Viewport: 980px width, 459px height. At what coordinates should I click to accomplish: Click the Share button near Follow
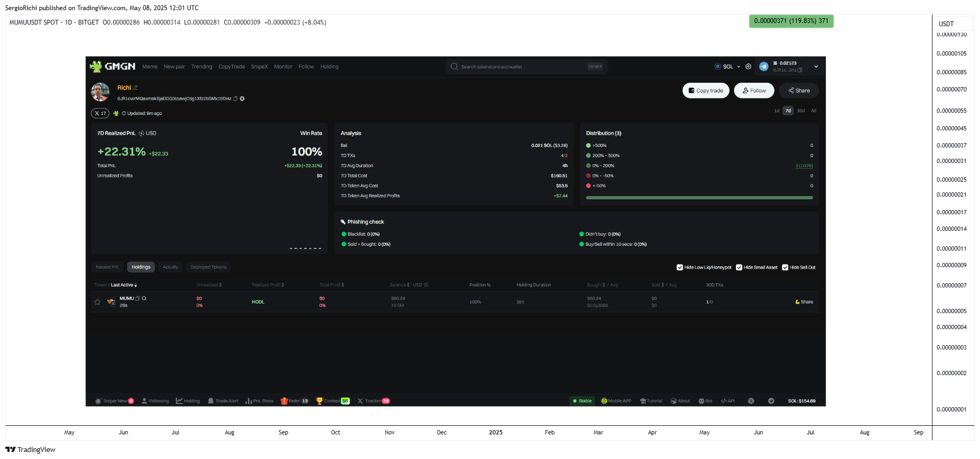799,91
